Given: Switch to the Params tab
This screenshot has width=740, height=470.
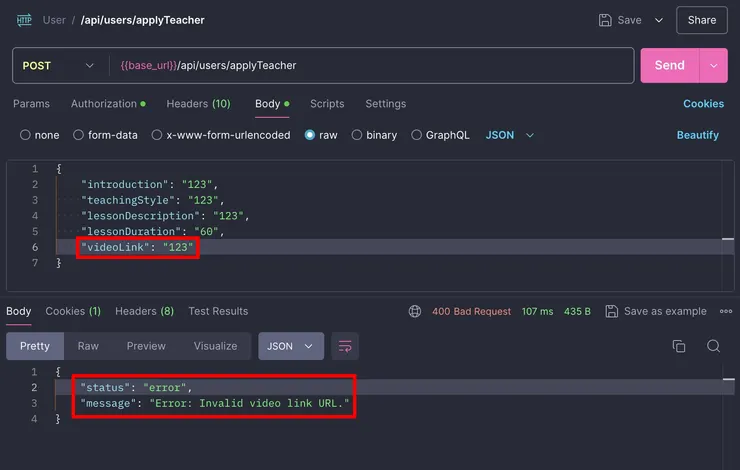Looking at the screenshot, I should [31, 104].
